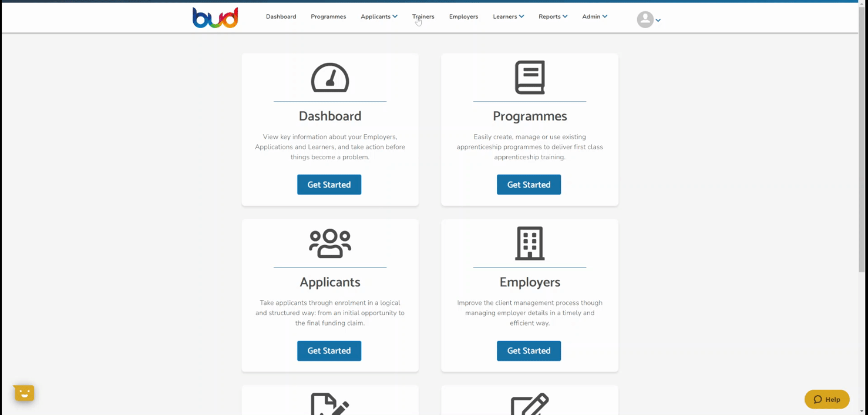
Task: Click the Applicants people-group icon
Action: pos(330,243)
